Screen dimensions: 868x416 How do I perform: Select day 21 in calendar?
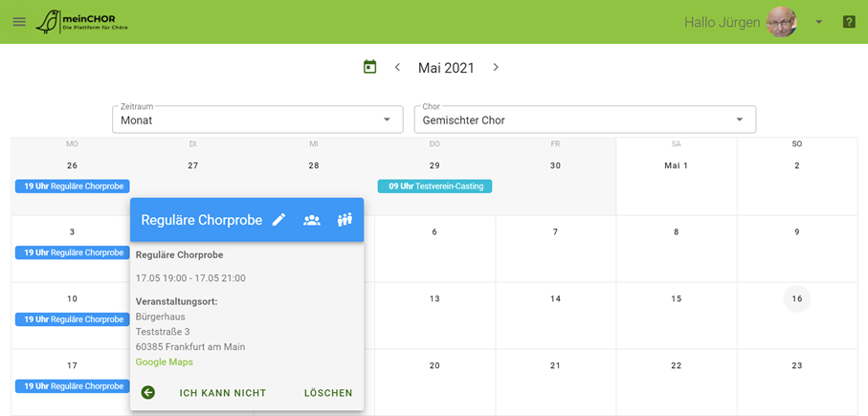(x=555, y=365)
